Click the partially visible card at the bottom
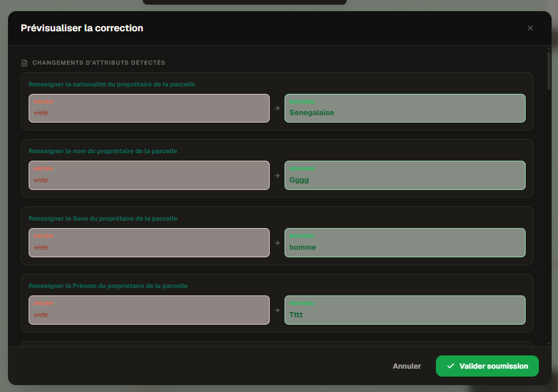 tap(277, 345)
